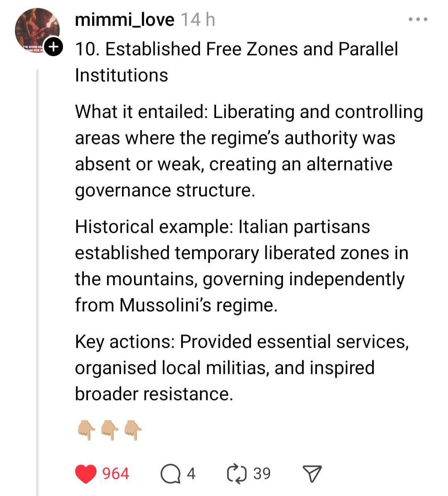
Task: Click the post heading about Free Zones
Action: point(236,62)
